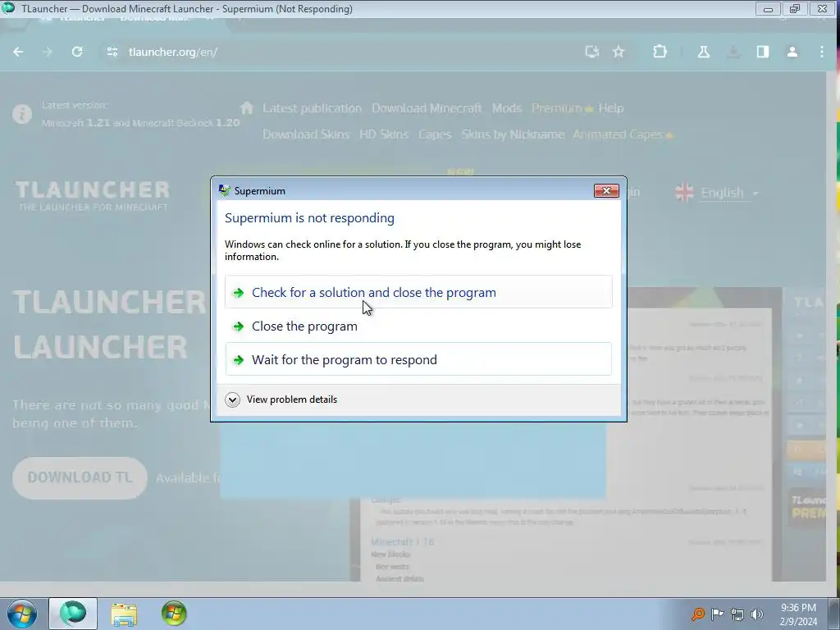Open the Windows Start orb
Screen dimensions: 840x630
tap(22, 614)
